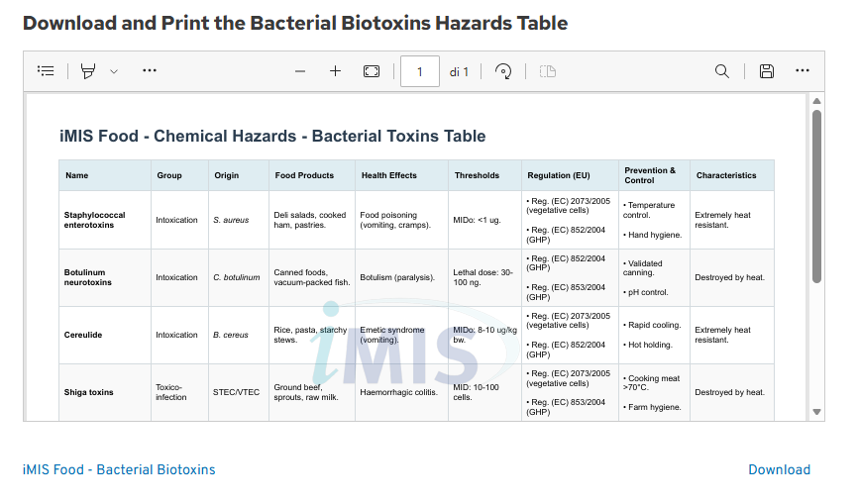Image resolution: width=858 pixels, height=504 pixels.
Task: Click the page number input field
Action: coord(420,71)
